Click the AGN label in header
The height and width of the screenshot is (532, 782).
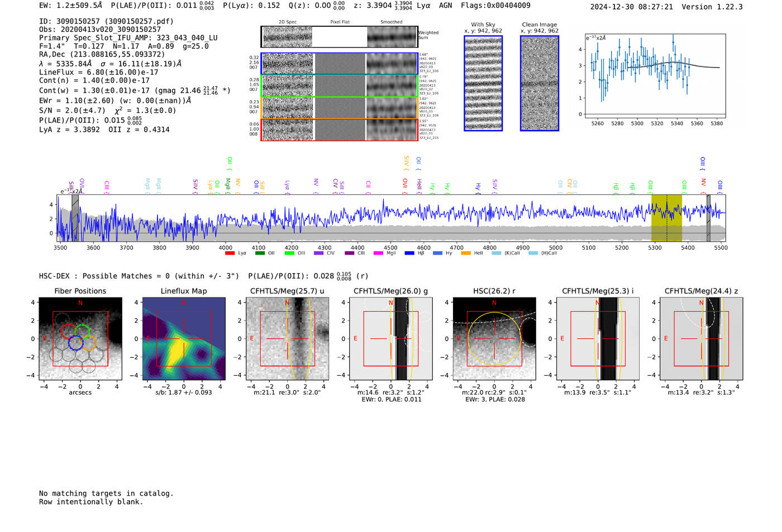point(446,6)
